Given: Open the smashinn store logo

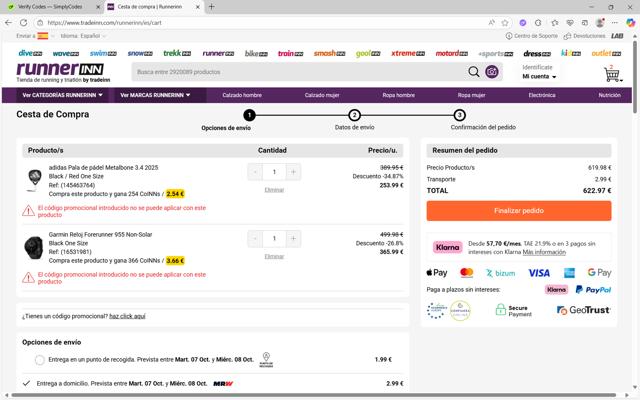Looking at the screenshot, I should click(329, 53).
